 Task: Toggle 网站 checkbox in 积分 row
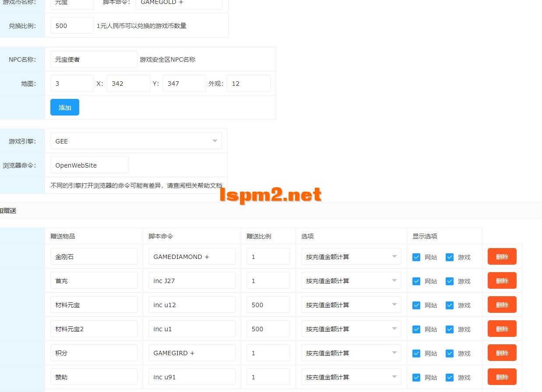(416, 353)
